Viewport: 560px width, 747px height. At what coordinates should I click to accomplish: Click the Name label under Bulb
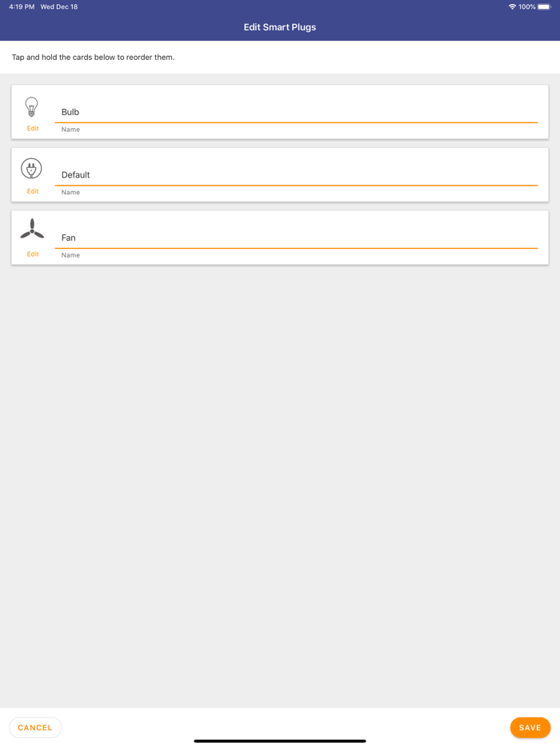70,130
